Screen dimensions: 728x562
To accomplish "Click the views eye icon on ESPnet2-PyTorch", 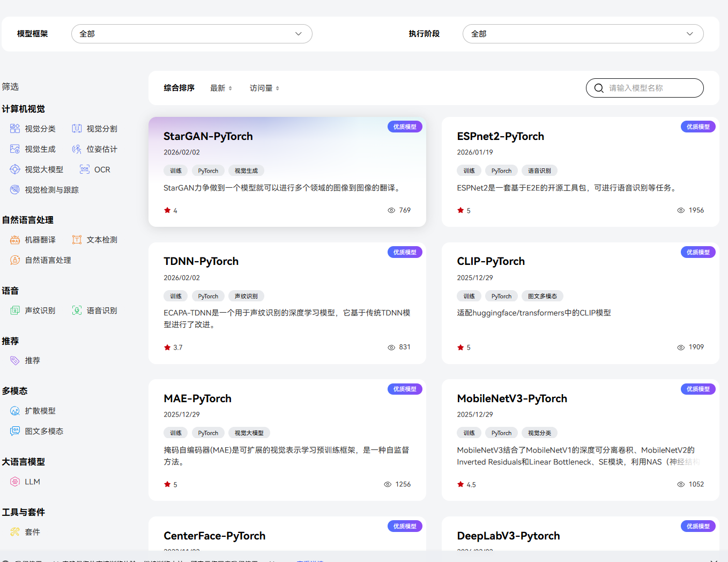I will (681, 210).
